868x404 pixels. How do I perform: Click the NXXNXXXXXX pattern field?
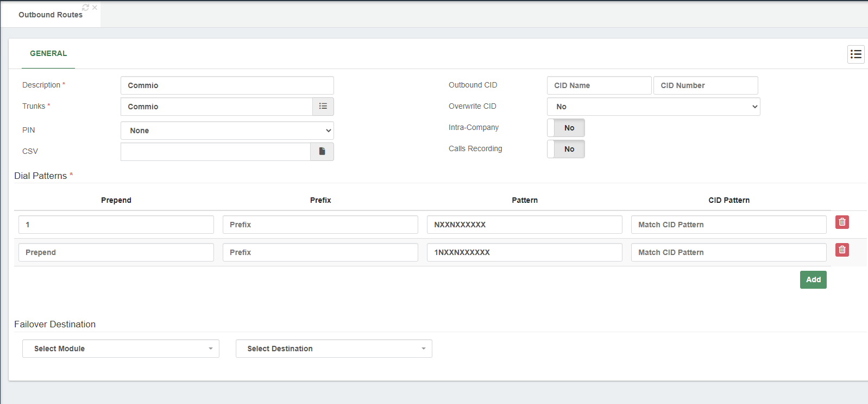pos(525,225)
